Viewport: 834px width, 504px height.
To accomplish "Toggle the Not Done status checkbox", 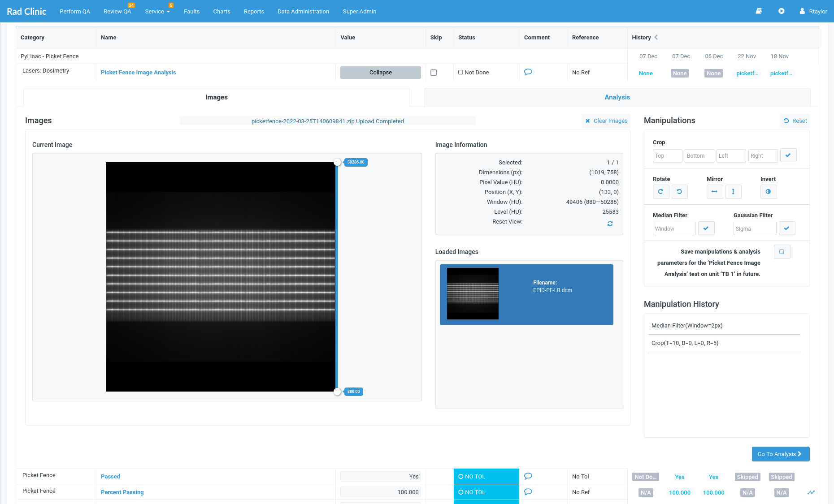I will [x=460, y=72].
